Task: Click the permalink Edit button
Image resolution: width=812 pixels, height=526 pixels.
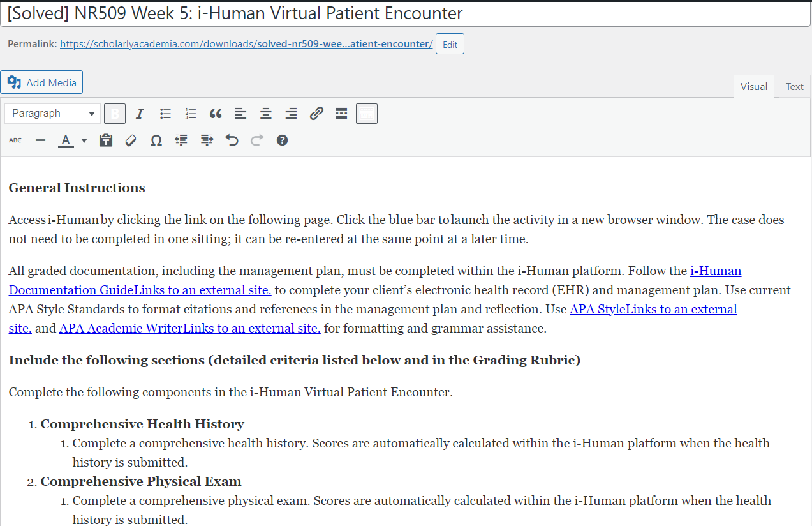Action: 450,44
